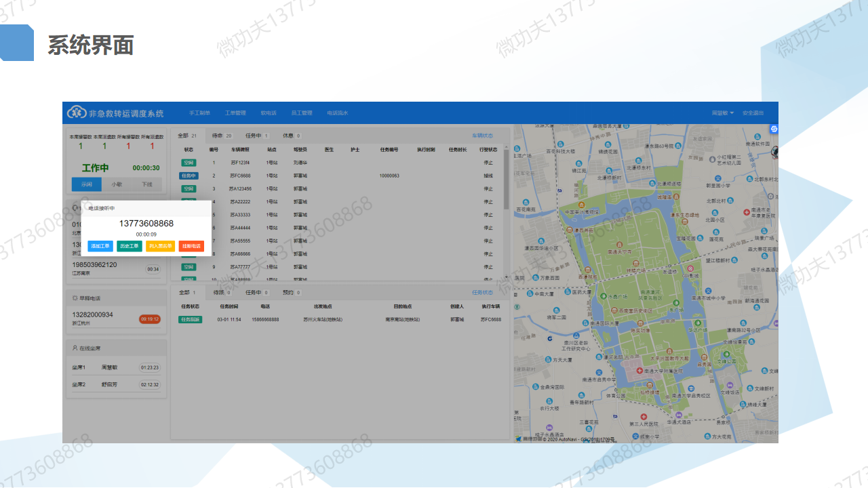Set agent status to 示闲
Viewport: 868px width, 488px height.
click(87, 184)
